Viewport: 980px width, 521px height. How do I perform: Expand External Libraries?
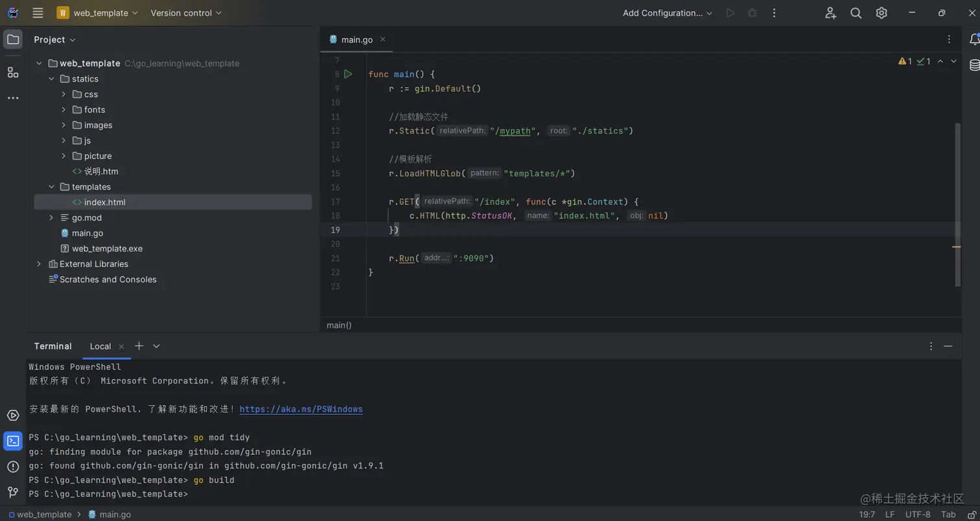[39, 264]
